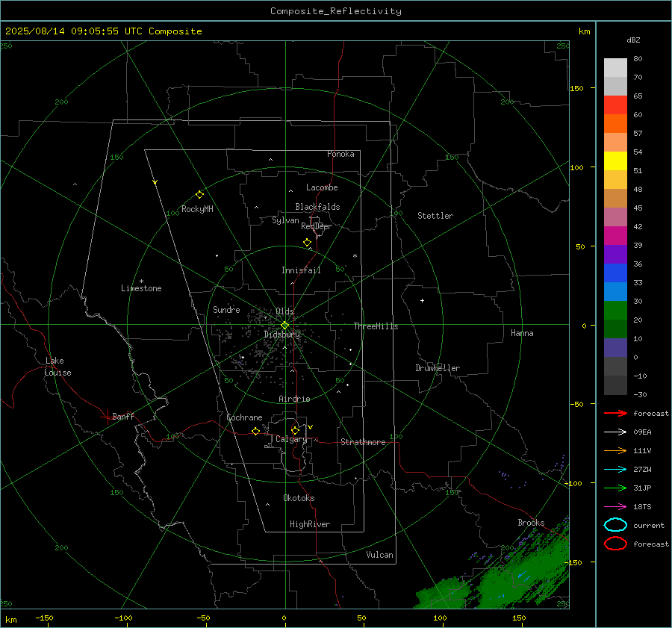Viewport: 672px width, 628px height.
Task: Click the white plus marker west of Hanna
Action: coord(422,300)
